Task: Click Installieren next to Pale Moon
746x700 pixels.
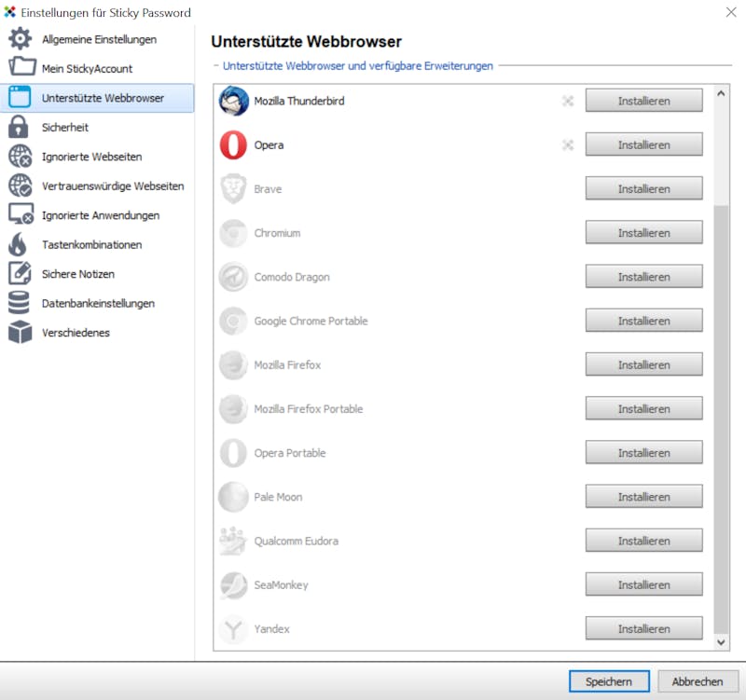Action: tap(643, 497)
